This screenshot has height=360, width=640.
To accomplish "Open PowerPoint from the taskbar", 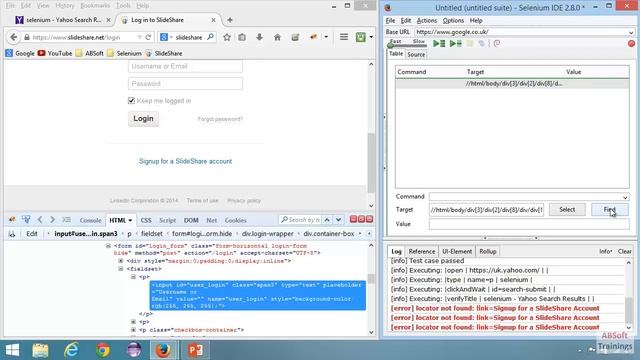I will 195,350.
